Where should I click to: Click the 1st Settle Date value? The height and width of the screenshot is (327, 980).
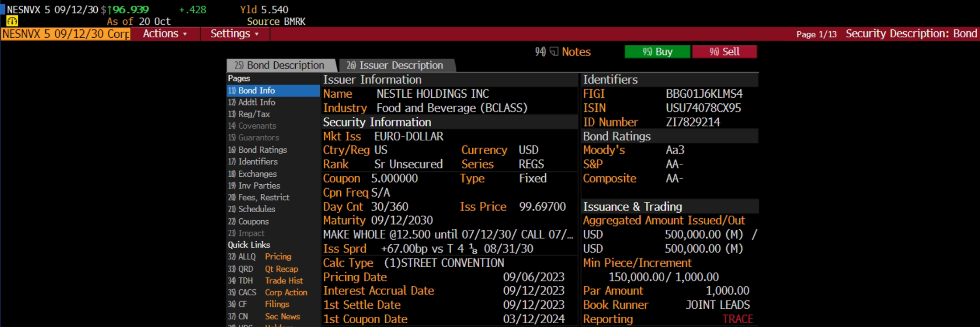(x=534, y=305)
